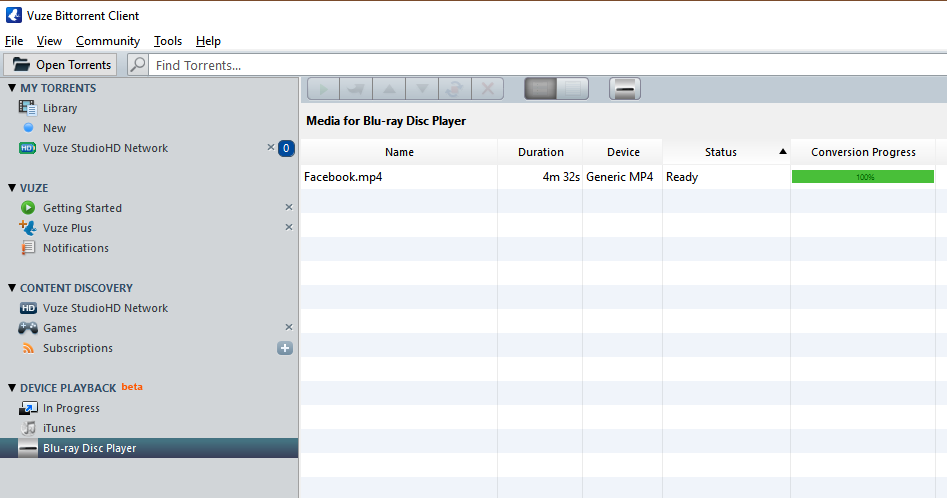The width and height of the screenshot is (947, 498).
Task: Select the Facebook.mp4 row
Action: pos(624,177)
